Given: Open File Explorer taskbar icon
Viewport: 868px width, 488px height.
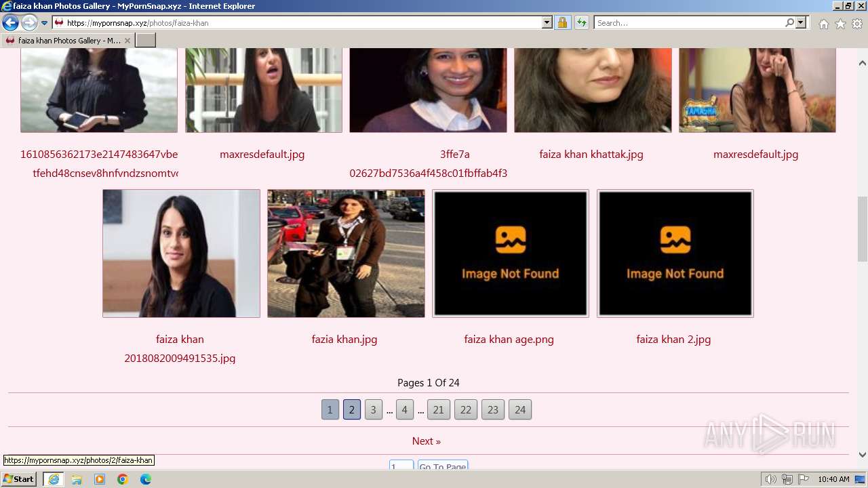Looking at the screenshot, I should (x=77, y=479).
